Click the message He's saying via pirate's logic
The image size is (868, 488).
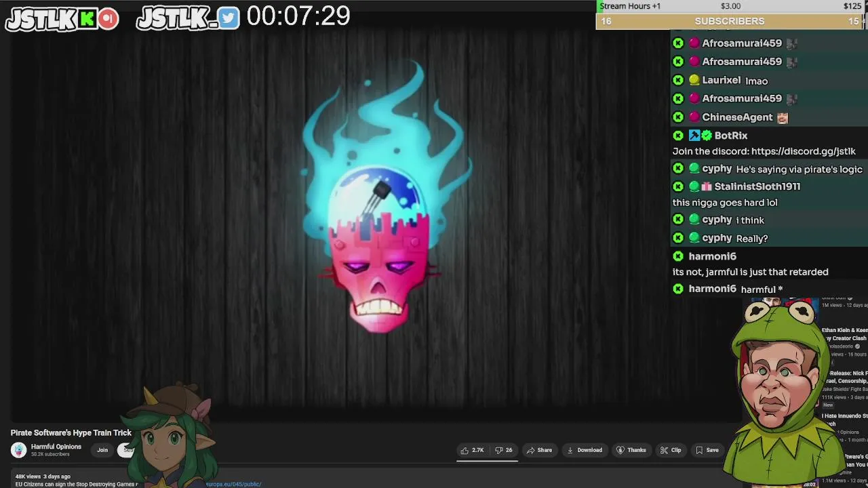tap(799, 169)
